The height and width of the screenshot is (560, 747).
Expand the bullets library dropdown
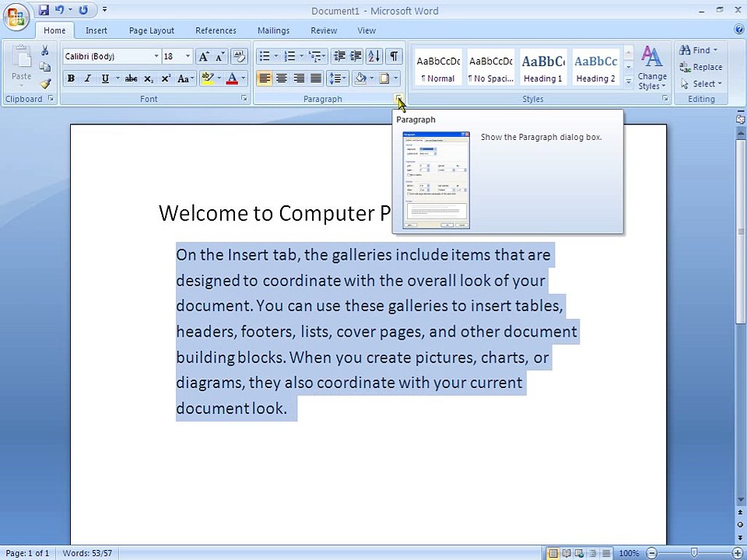click(x=275, y=57)
